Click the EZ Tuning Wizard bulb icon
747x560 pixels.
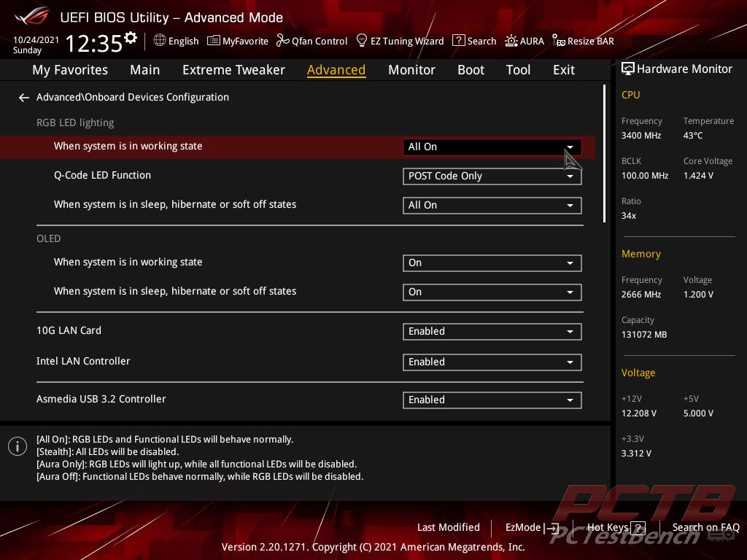click(x=362, y=41)
